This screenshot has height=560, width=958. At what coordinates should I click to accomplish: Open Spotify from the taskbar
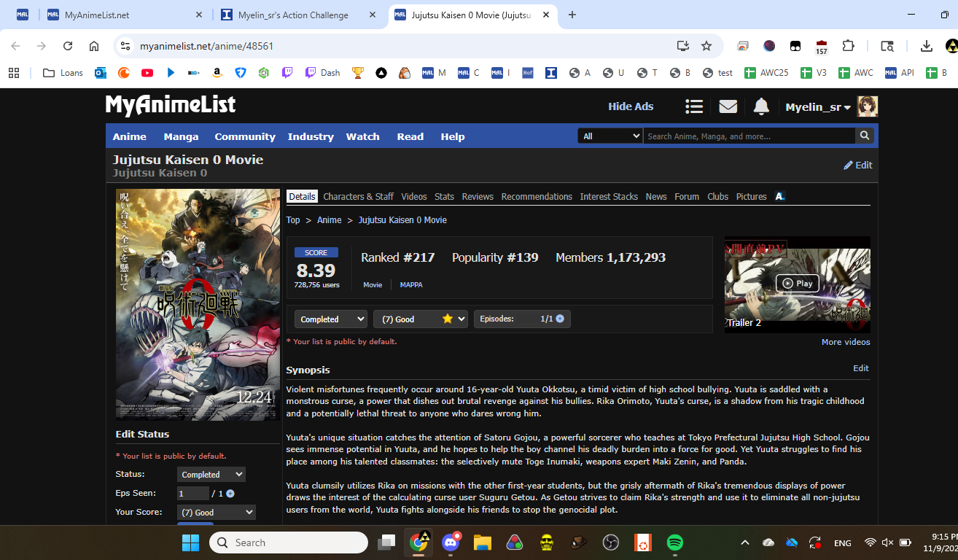click(x=674, y=542)
